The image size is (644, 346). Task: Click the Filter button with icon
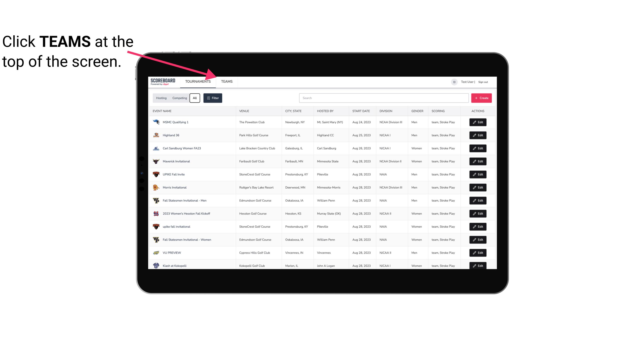(212, 98)
